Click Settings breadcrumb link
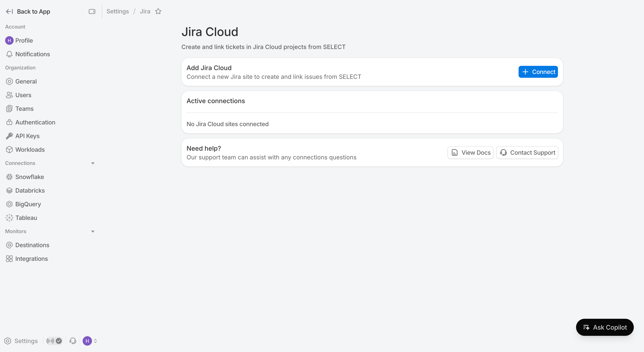The width and height of the screenshot is (644, 352). pos(118,12)
